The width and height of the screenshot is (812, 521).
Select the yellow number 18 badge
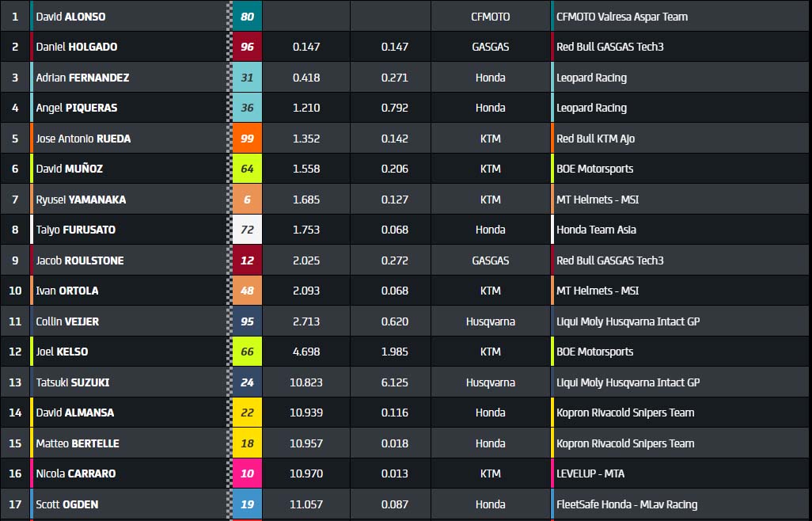pyautogui.click(x=247, y=443)
